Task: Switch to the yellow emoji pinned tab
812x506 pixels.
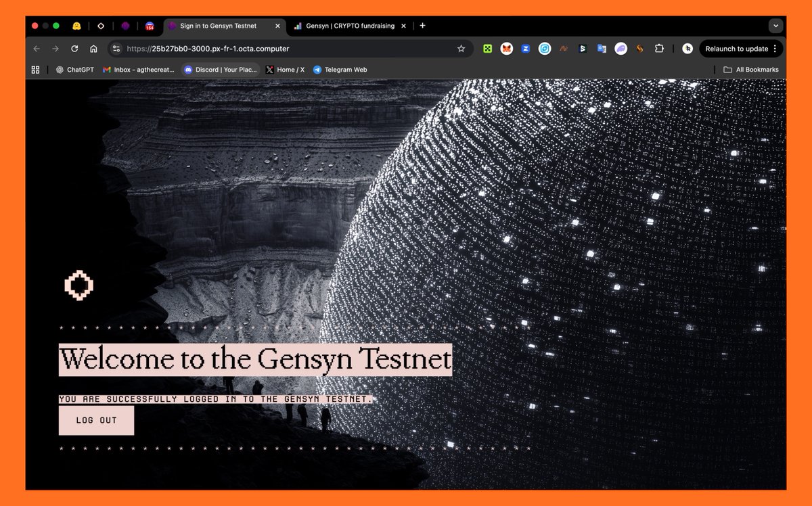Action: [77, 26]
